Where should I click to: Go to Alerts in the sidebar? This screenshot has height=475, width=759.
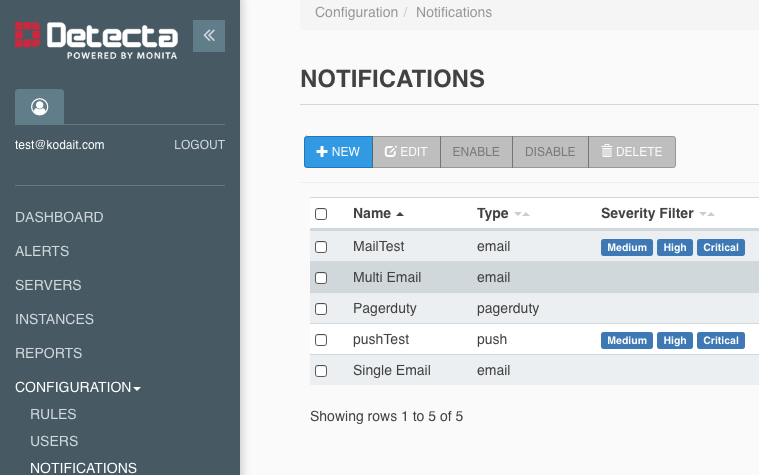pyautogui.click(x=42, y=251)
